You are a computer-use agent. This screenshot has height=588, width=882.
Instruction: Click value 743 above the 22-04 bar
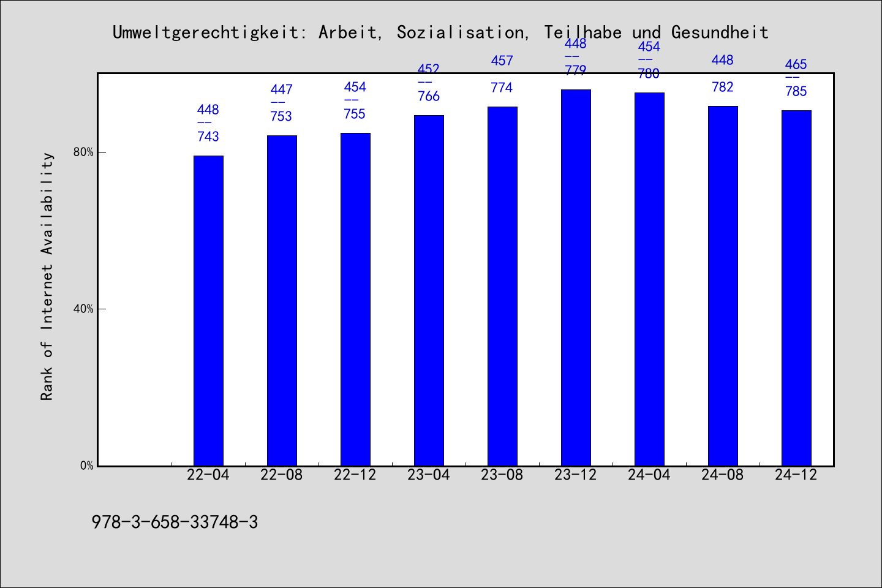tap(208, 137)
